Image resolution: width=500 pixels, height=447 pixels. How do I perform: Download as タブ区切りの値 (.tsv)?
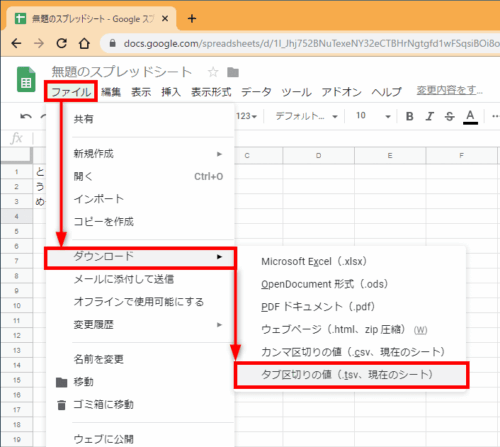point(351,375)
